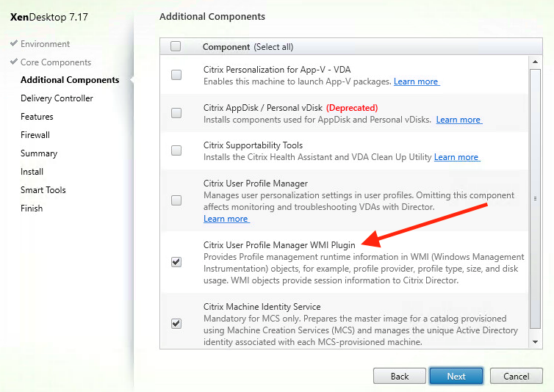Image resolution: width=554 pixels, height=392 pixels.
Task: Proceed with the Next button
Action: (456, 376)
